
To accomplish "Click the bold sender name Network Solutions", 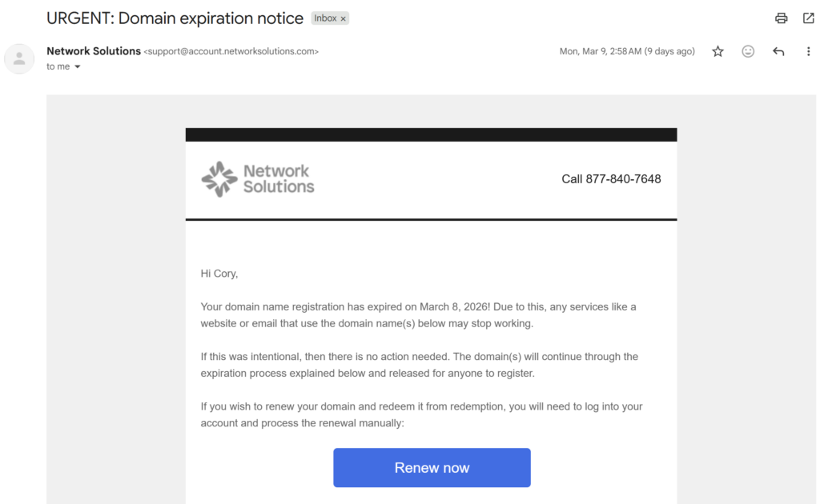I will coord(94,51).
